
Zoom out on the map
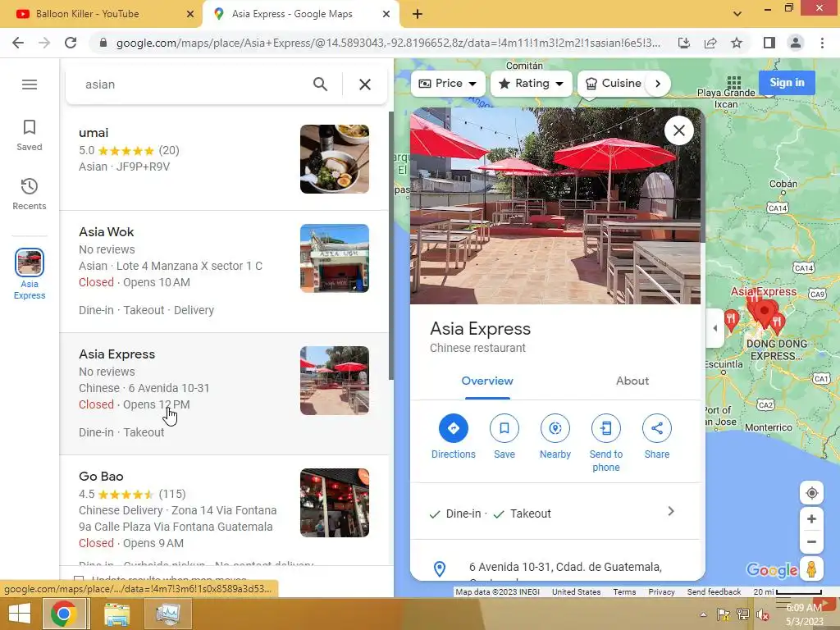pos(811,541)
